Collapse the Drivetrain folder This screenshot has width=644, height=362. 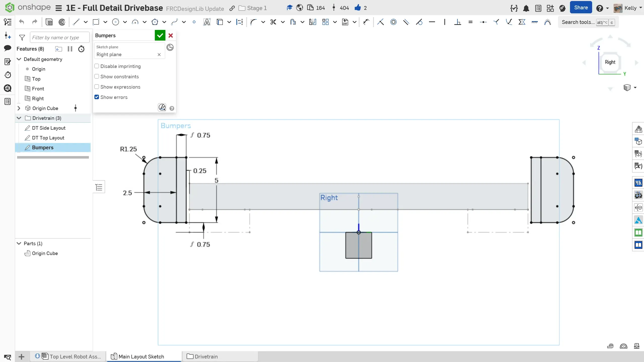coord(19,118)
